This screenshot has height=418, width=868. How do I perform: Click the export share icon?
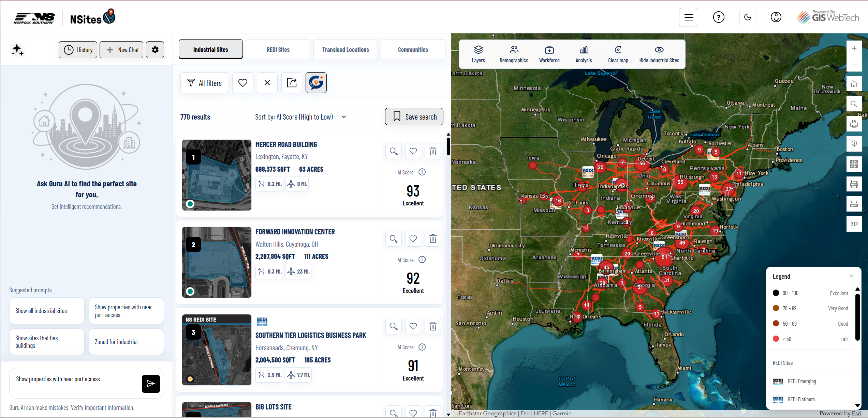292,83
